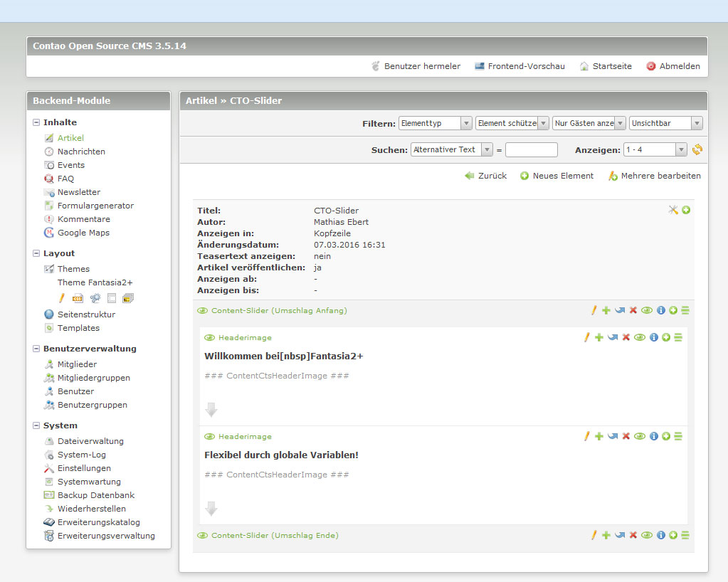Image resolution: width=728 pixels, height=582 pixels.
Task: Open the Seitenstruktur module
Action: point(85,314)
